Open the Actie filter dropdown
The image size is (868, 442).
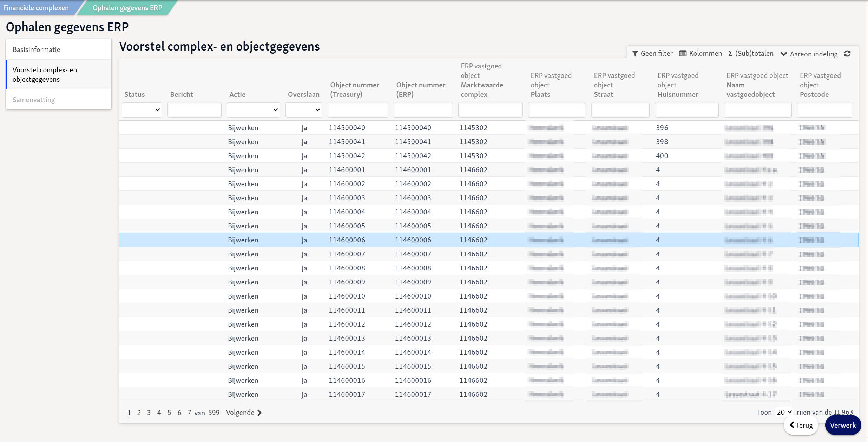coord(253,110)
